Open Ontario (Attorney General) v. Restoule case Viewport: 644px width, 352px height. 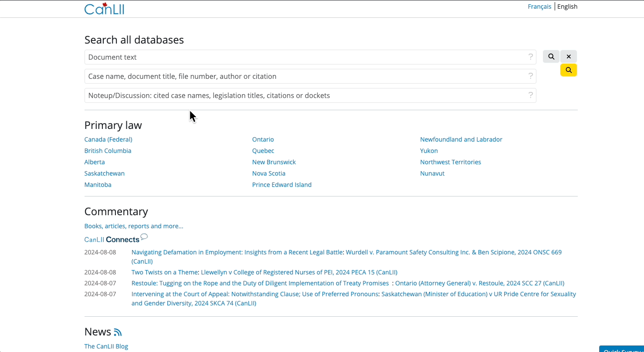click(480, 283)
